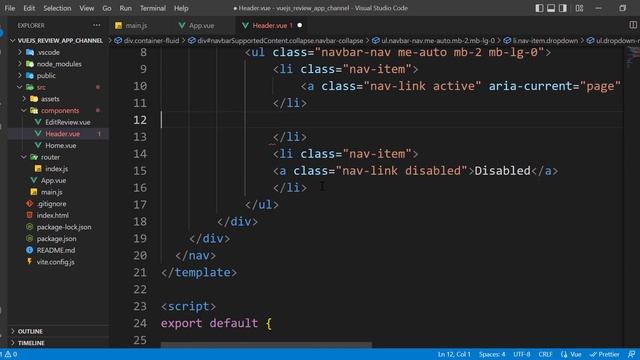Place cursor on line 15 Disabled text
The width and height of the screenshot is (640, 360).
coord(502,171)
